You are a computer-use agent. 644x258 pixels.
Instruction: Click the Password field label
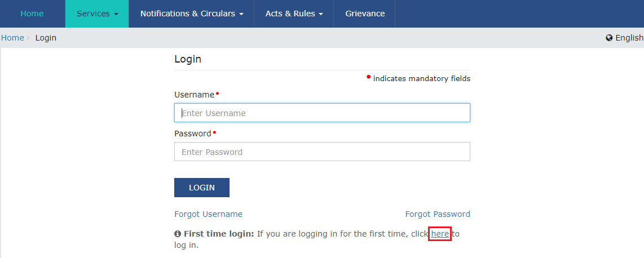pos(192,134)
